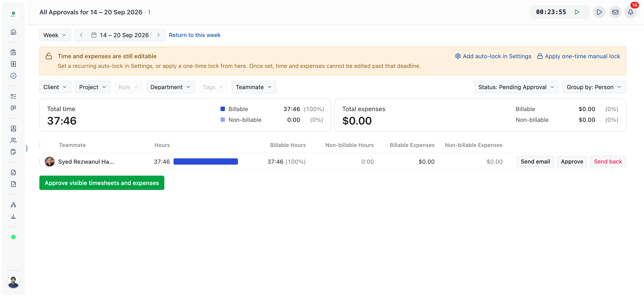The width and height of the screenshot is (644, 297).
Task: Click Syed Rezwanul's avatar in table
Action: click(49, 161)
